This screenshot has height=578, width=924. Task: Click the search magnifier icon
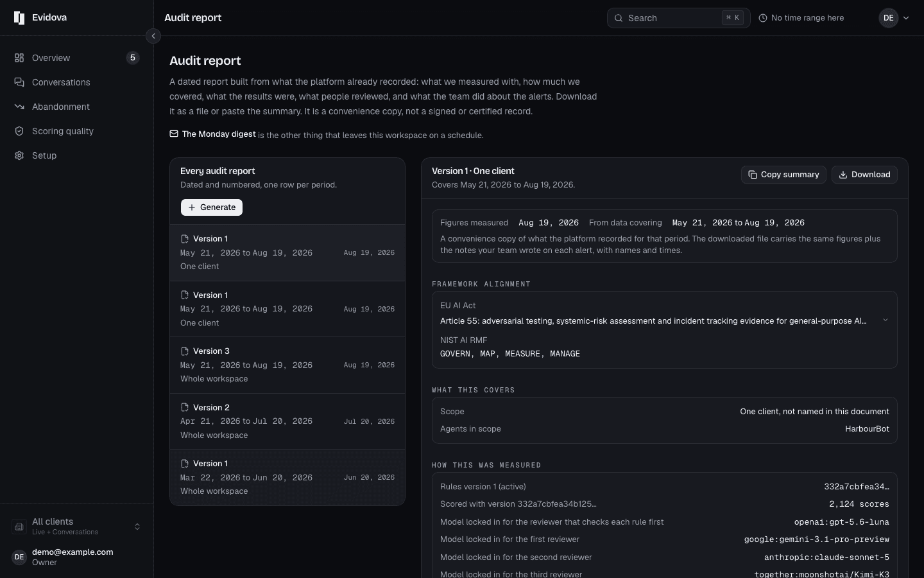point(619,18)
